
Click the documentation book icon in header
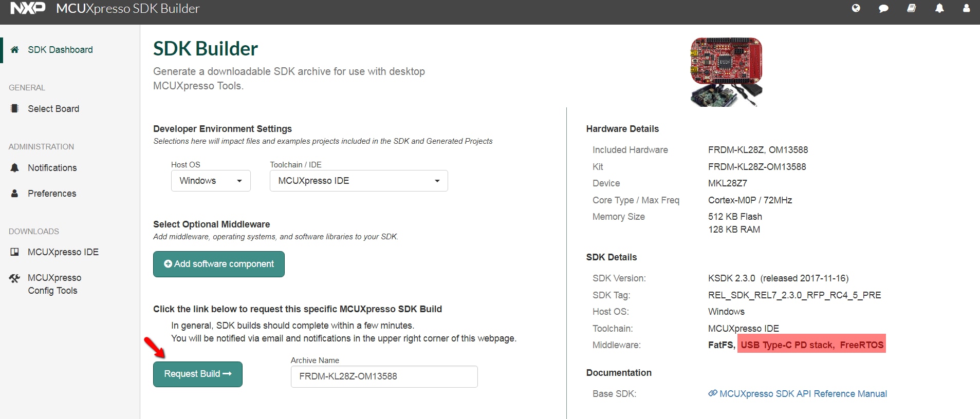(x=911, y=8)
